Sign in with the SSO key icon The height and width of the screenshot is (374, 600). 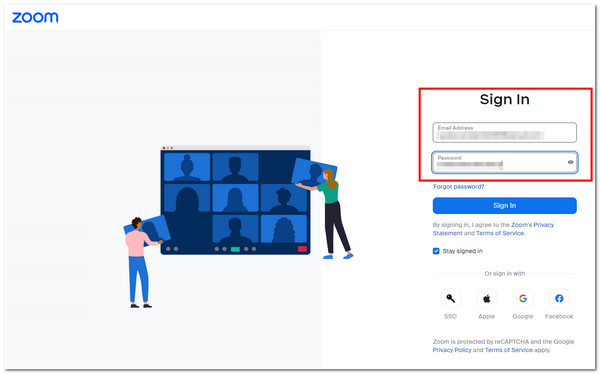450,298
